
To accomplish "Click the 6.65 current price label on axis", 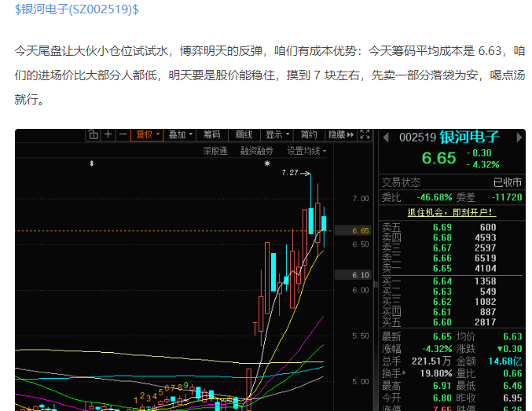I will point(353,231).
